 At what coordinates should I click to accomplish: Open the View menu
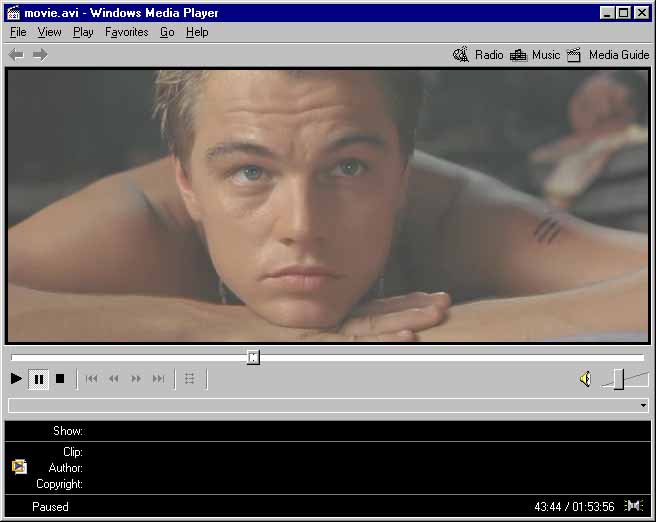tap(49, 32)
